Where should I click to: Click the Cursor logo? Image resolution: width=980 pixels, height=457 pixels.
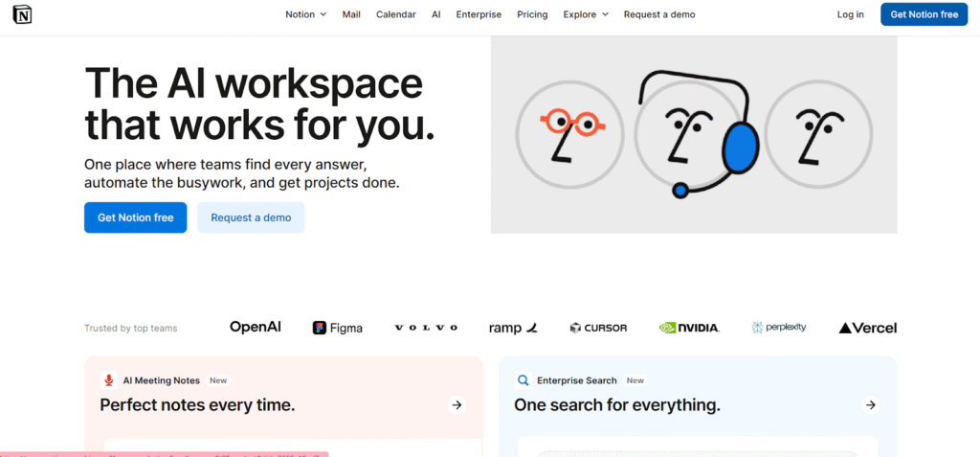coord(599,328)
